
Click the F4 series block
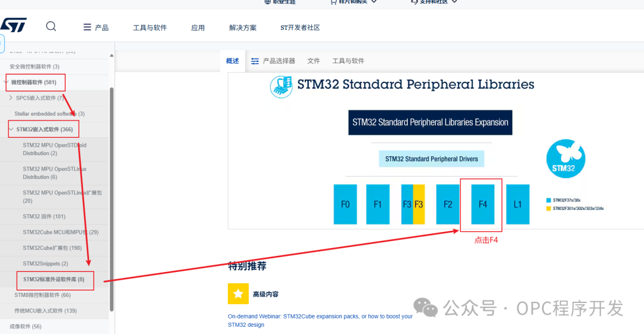click(482, 204)
